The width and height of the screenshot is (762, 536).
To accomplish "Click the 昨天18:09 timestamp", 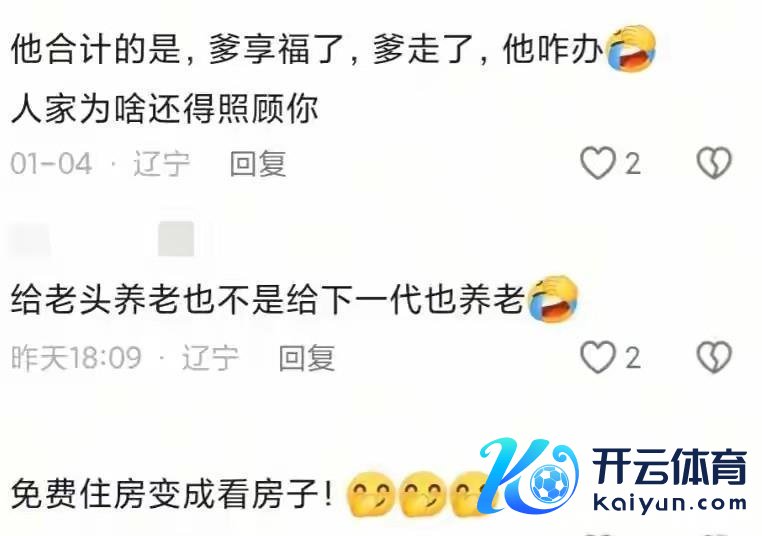I will (76, 358).
